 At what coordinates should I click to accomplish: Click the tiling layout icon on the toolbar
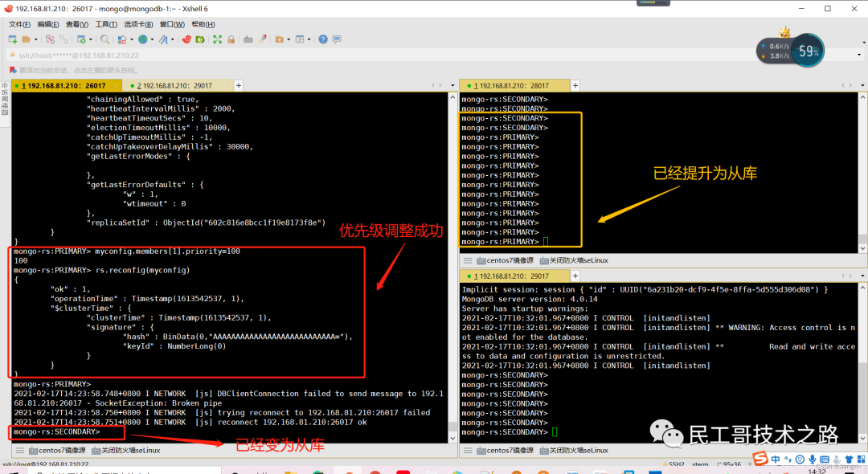click(x=300, y=39)
